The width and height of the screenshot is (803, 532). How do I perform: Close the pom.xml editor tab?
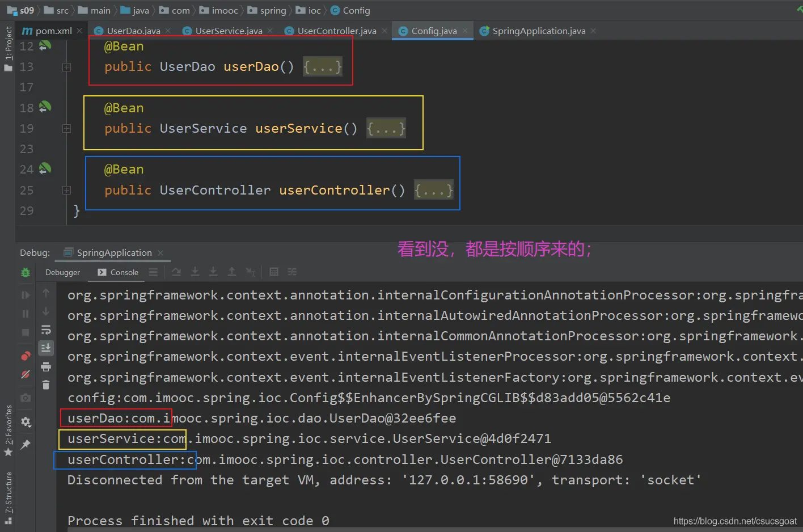(x=79, y=31)
